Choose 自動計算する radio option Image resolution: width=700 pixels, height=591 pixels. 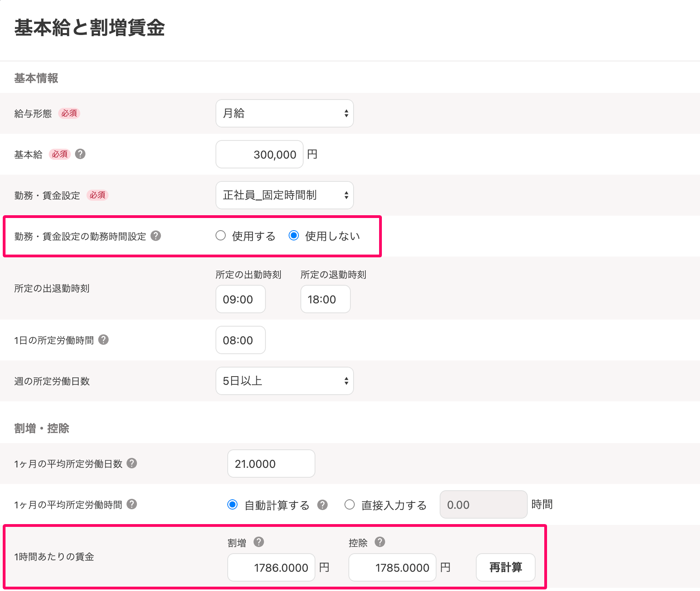click(x=232, y=504)
